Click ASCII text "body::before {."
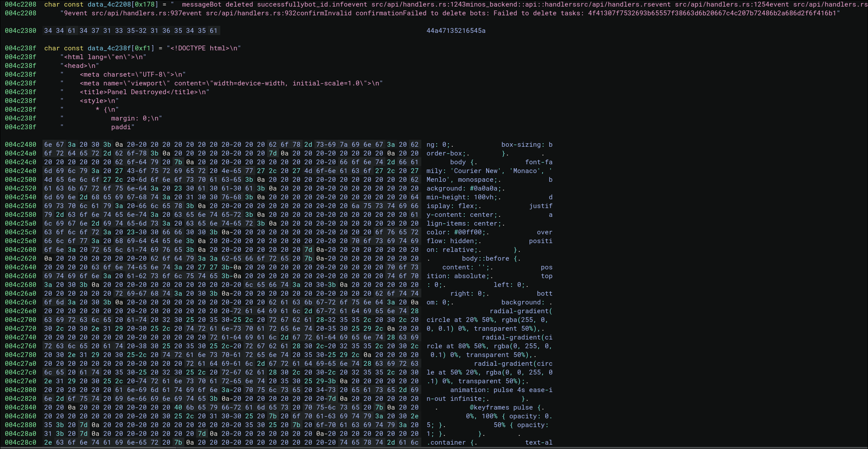Viewport: 868px width, 449px height. [x=491, y=258]
